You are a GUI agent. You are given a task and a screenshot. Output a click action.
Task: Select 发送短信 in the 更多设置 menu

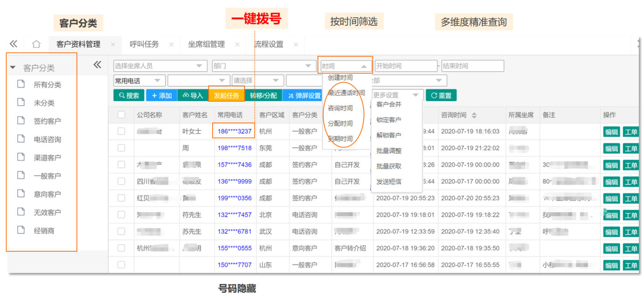click(x=389, y=182)
